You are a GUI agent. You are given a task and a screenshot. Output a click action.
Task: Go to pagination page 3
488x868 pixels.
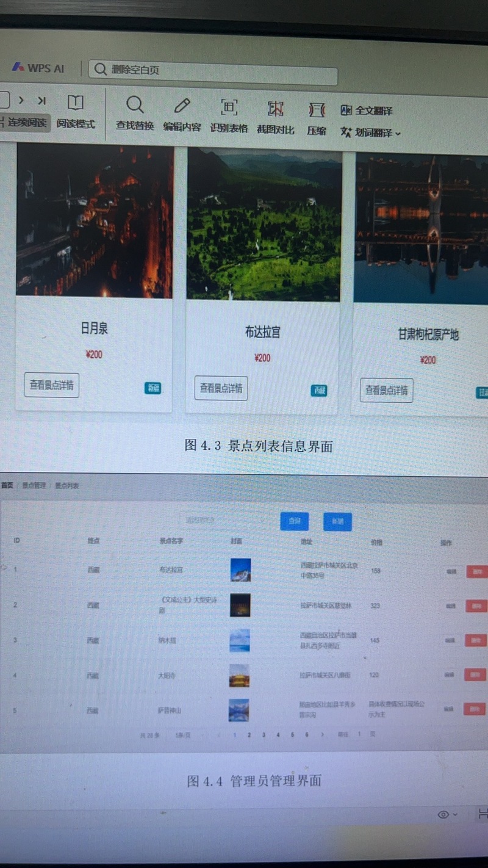[264, 735]
